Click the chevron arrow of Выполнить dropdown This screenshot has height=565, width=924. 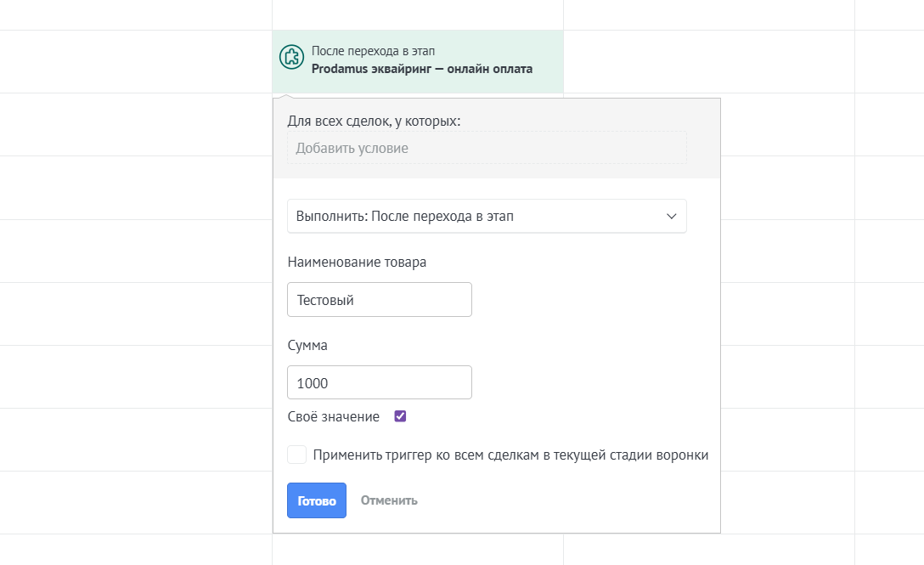(671, 217)
